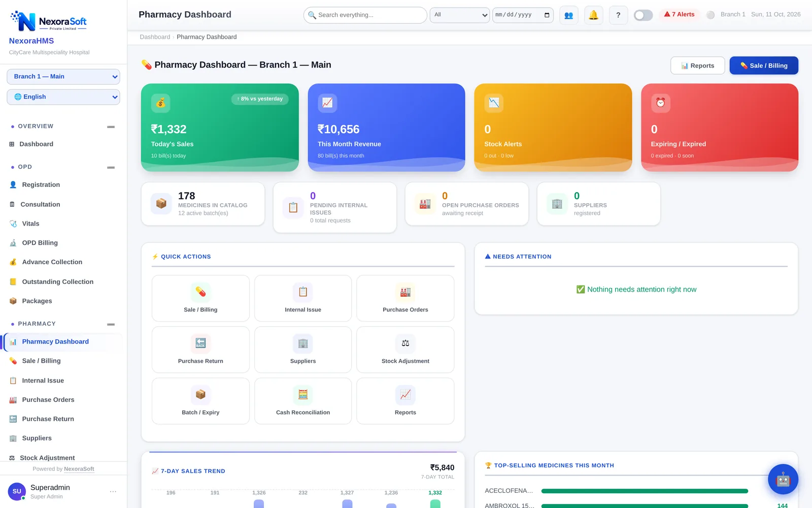The height and width of the screenshot is (508, 812).
Task: Click the AMBROXOL sales progress bar
Action: [x=645, y=506]
